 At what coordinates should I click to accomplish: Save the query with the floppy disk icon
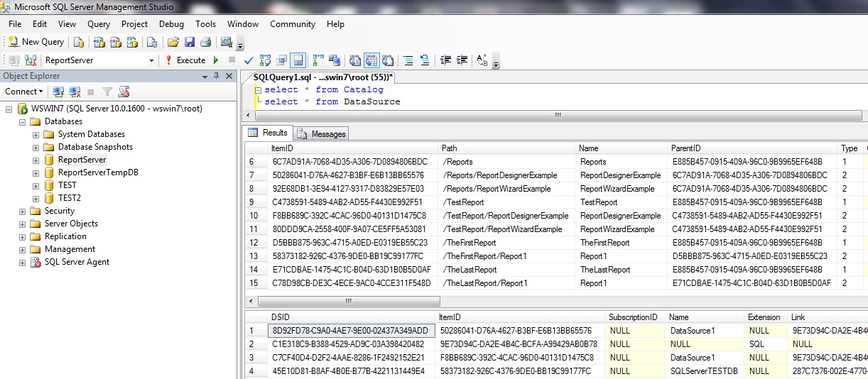(190, 42)
